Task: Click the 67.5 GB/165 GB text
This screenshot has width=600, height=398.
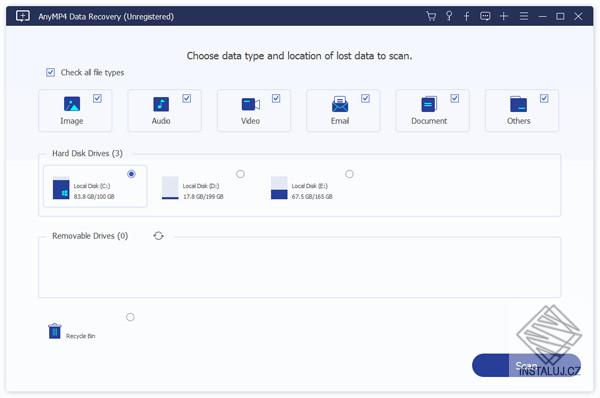Action: 312,197
